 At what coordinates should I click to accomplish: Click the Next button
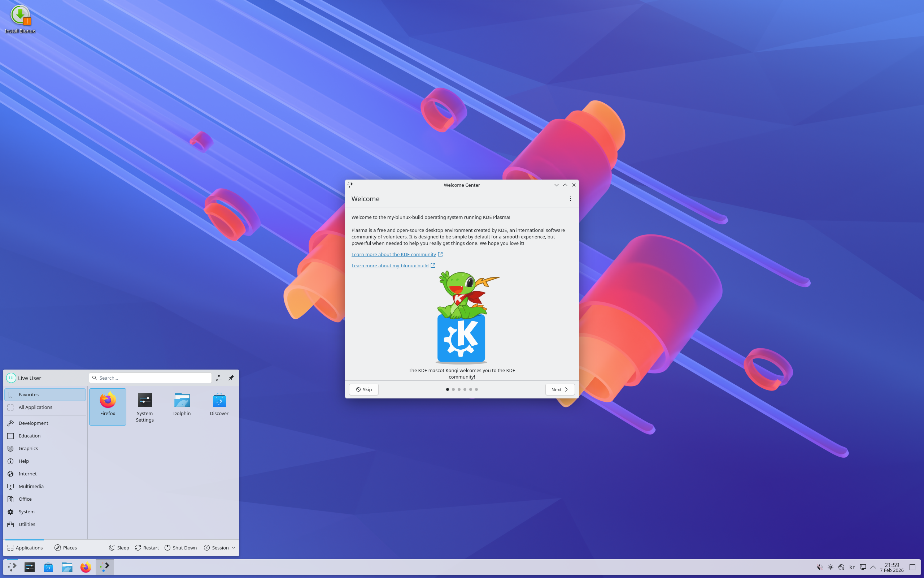point(560,389)
